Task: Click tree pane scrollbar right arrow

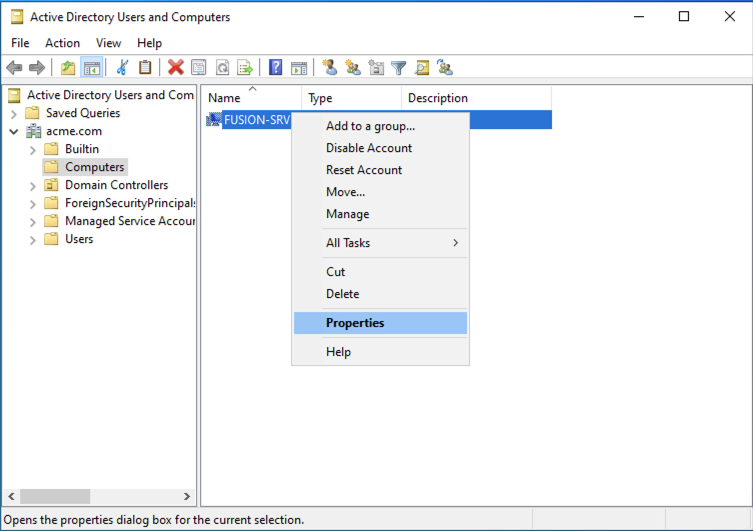Action: 187,496
